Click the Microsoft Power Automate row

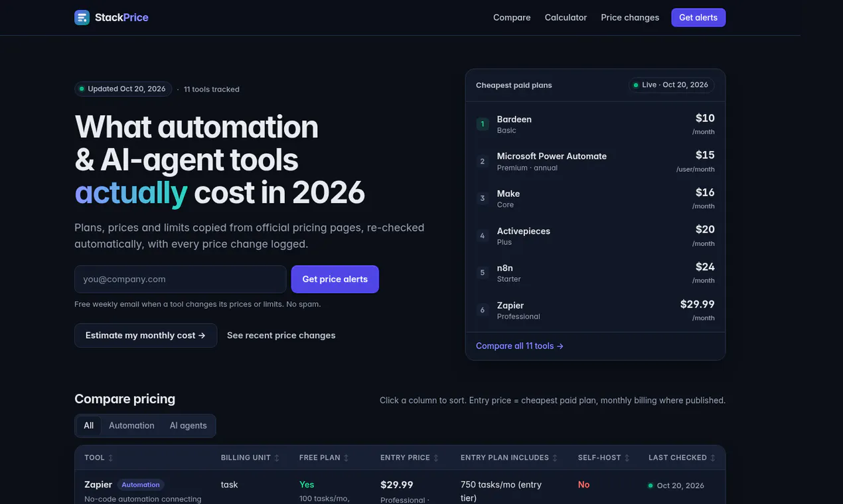click(x=595, y=161)
